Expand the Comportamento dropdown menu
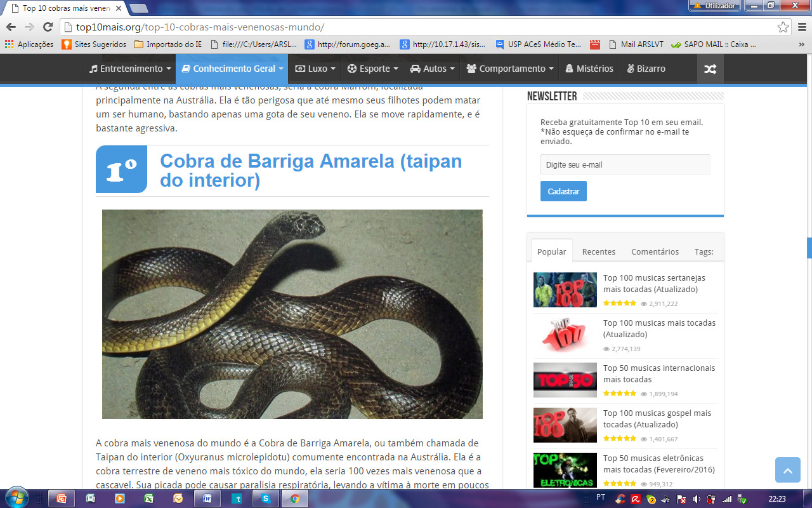Image resolution: width=812 pixels, height=508 pixels. click(x=510, y=69)
